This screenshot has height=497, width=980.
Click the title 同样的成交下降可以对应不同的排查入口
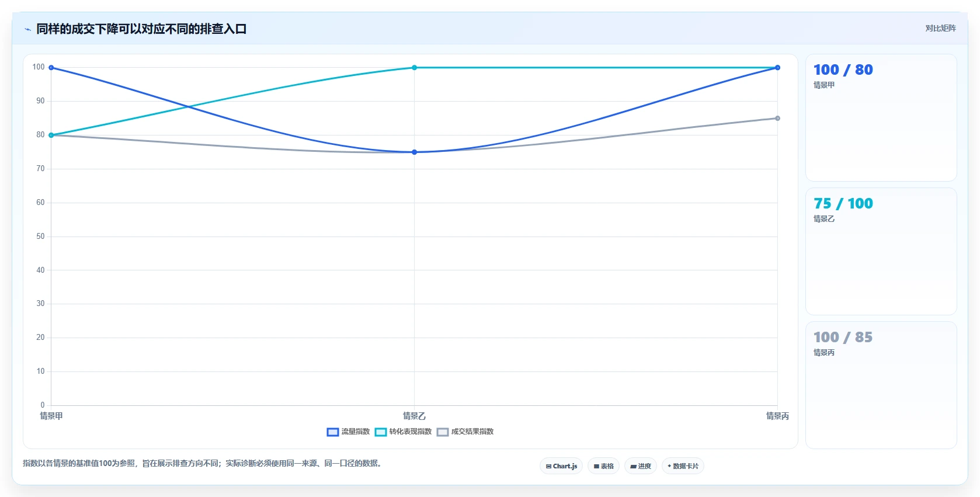(141, 29)
